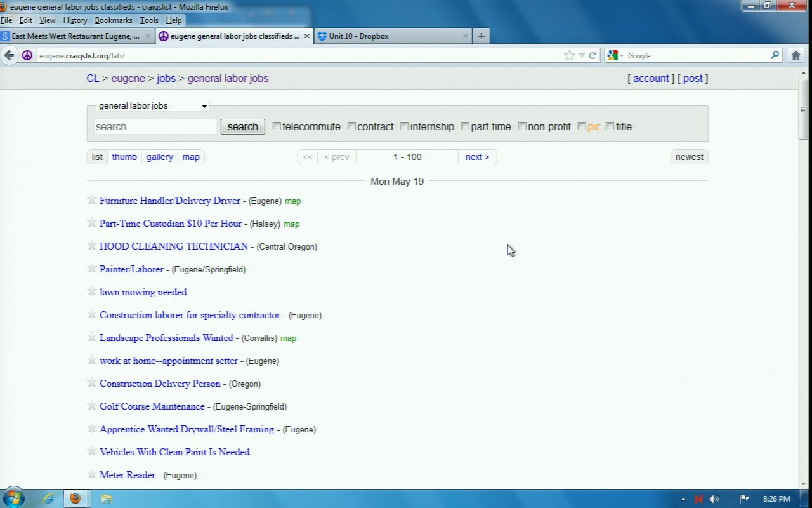The width and height of the screenshot is (812, 508).
Task: Click the reload page icon
Action: (x=593, y=56)
